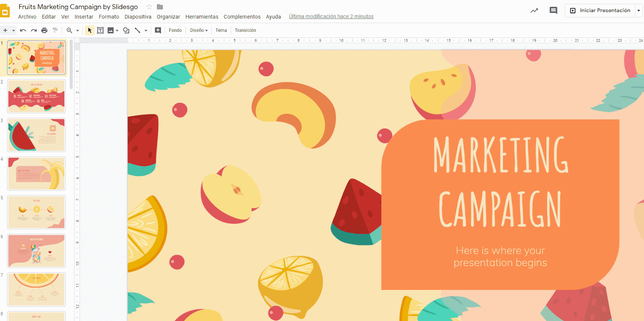This screenshot has height=321, width=644.
Task: Click the zoom magnifier tool
Action: [69, 30]
